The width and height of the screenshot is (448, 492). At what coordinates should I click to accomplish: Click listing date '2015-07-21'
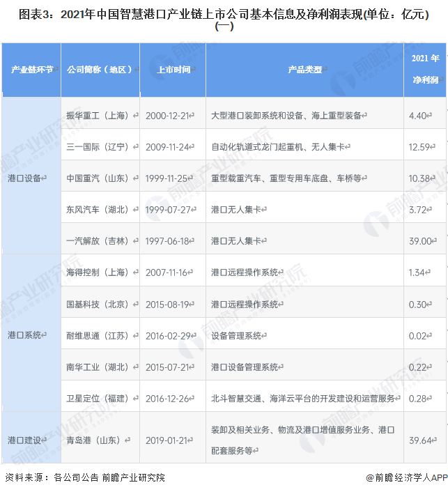(x=167, y=367)
